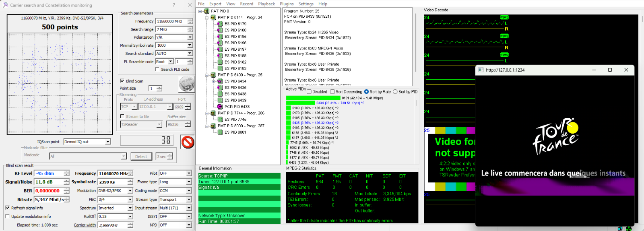Image resolution: width=644 pixels, height=231 pixels.
Task: Enable the Search PLS code checkbox
Action: click(157, 69)
